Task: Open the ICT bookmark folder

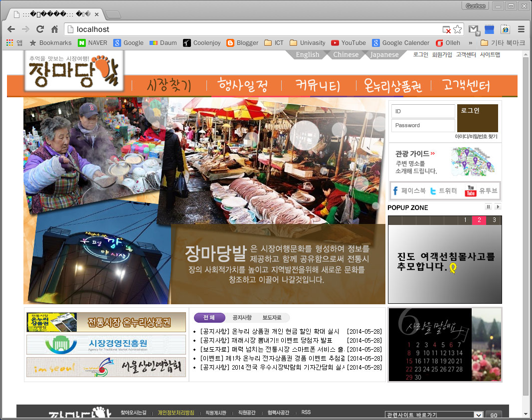Action: point(274,43)
